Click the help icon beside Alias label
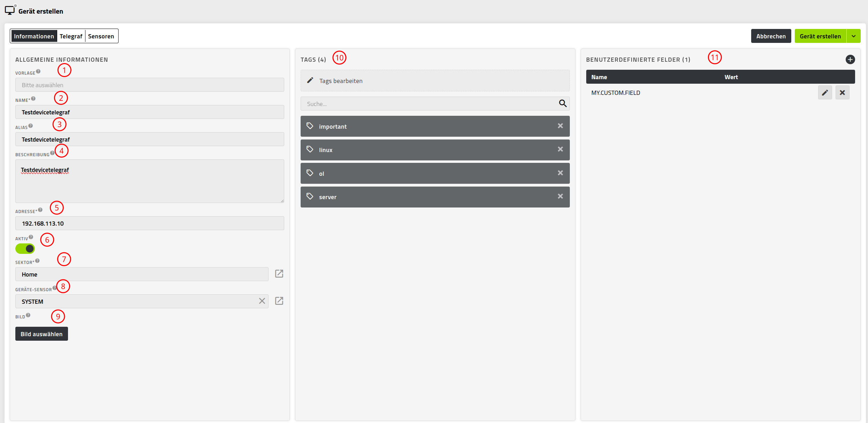Viewport: 868px width, 423px height. (x=31, y=126)
